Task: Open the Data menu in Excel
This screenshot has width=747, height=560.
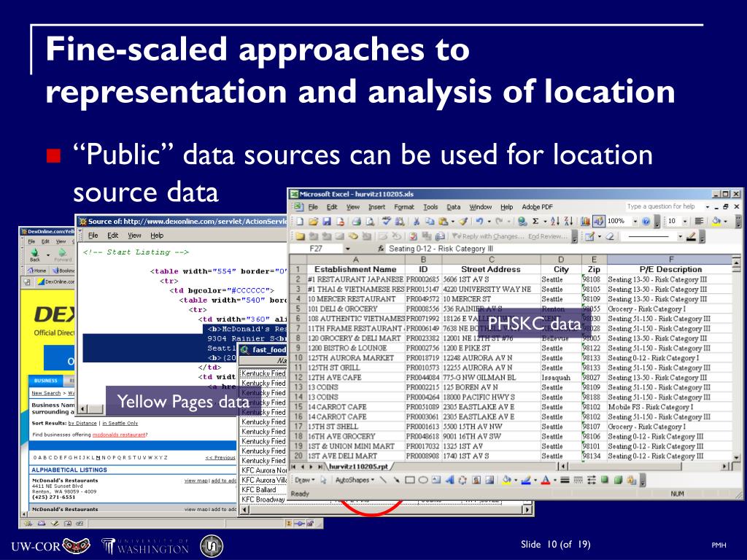Action: (454, 207)
